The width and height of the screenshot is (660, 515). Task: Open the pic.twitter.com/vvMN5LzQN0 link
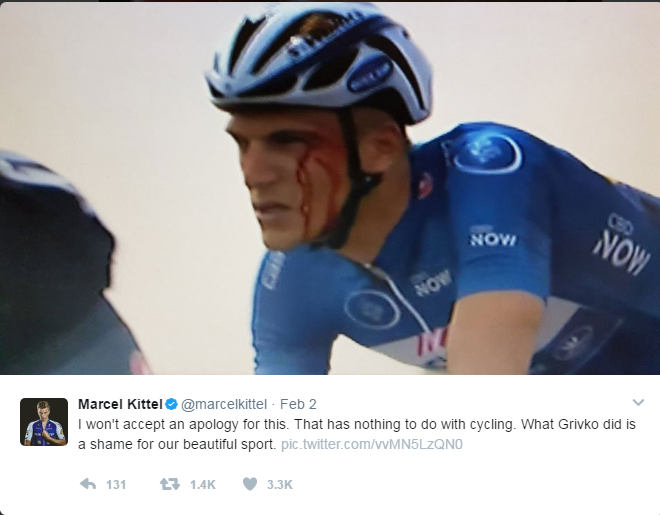tap(373, 442)
